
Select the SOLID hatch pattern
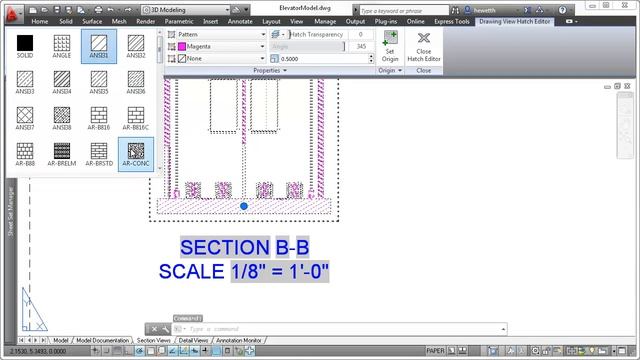(x=25, y=46)
